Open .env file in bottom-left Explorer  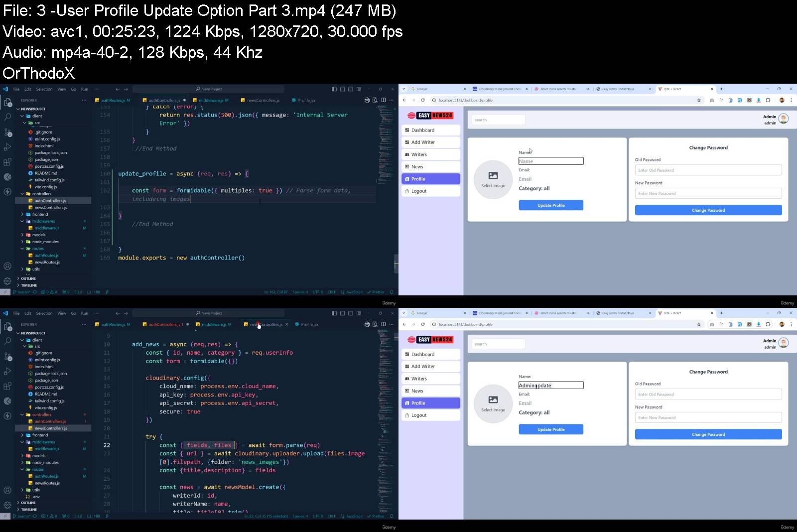click(x=36, y=497)
